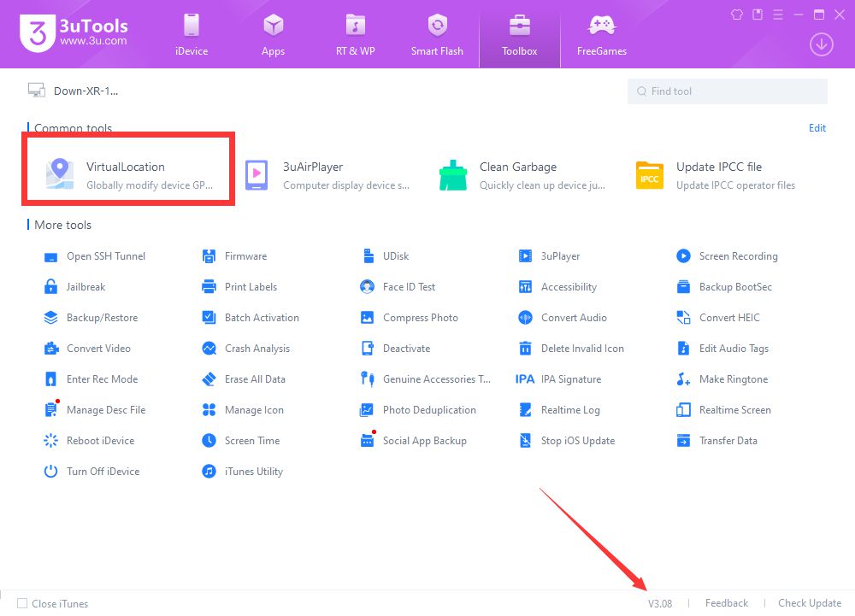The height and width of the screenshot is (616, 855).
Task: Open Genuine Accessories Test
Action: (x=425, y=379)
